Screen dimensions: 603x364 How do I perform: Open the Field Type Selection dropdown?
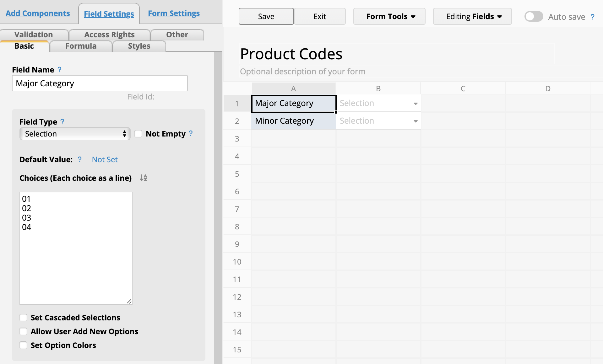(x=75, y=134)
